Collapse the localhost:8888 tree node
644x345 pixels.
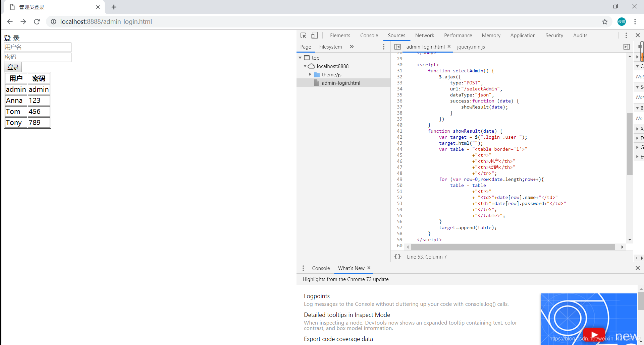pos(305,66)
